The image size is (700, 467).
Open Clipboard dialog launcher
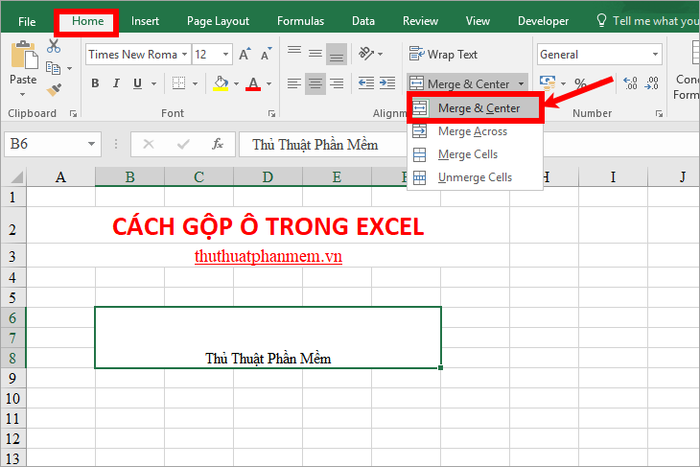coord(73,114)
